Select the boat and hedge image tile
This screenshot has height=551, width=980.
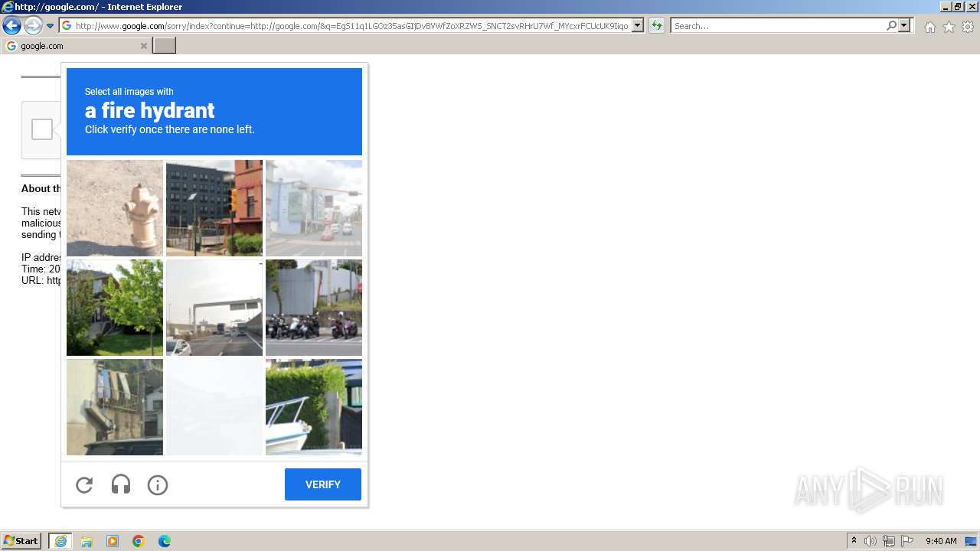314,407
